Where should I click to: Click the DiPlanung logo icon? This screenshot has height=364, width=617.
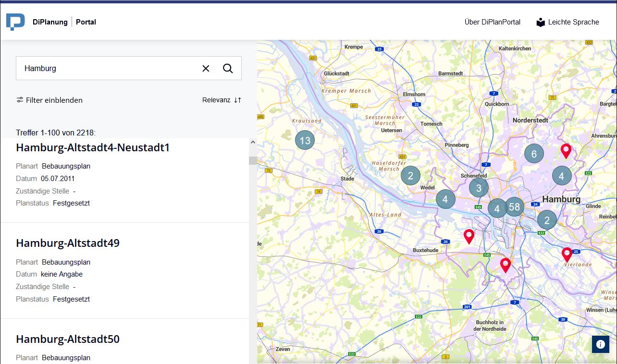tap(15, 21)
